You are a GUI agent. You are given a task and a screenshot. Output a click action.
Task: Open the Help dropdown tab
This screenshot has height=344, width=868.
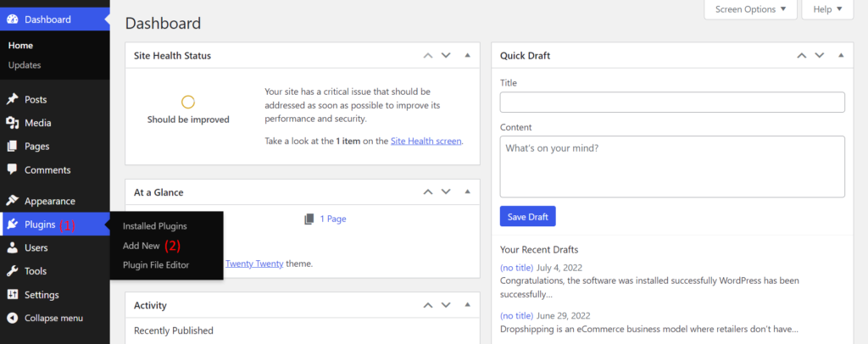pos(827,9)
